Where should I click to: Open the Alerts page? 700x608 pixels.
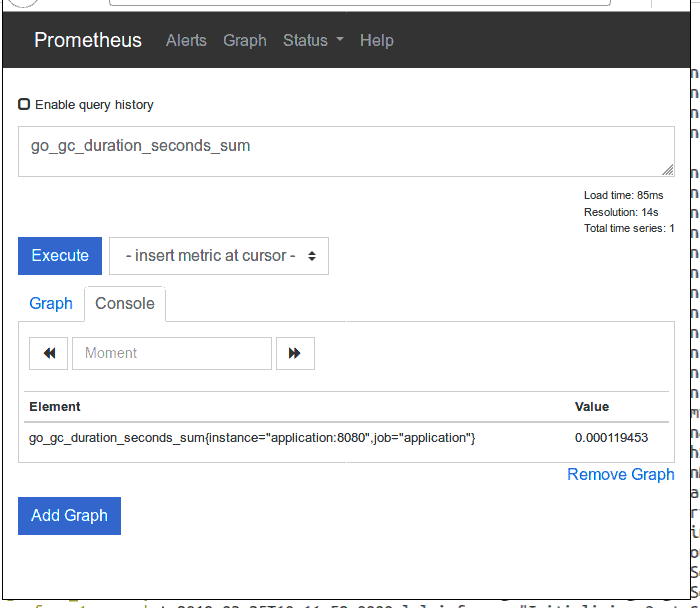(186, 40)
